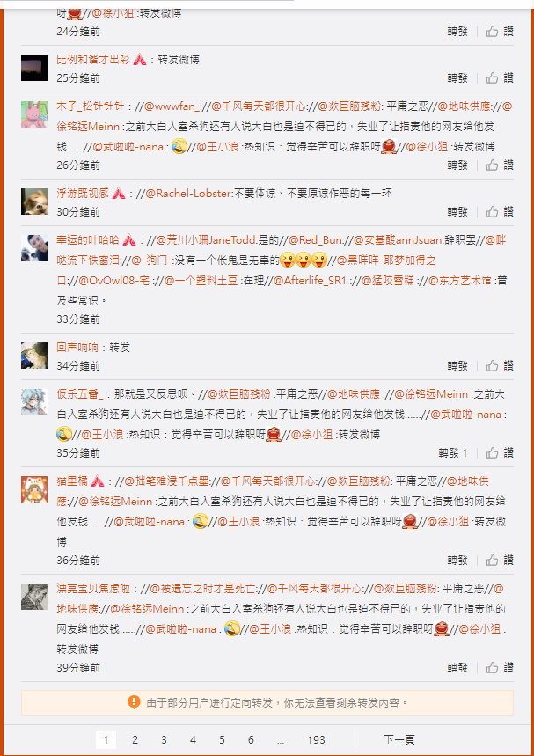Open 漂亮宝贝焦虑啦's profile picture
534x756 pixels.
click(x=34, y=597)
